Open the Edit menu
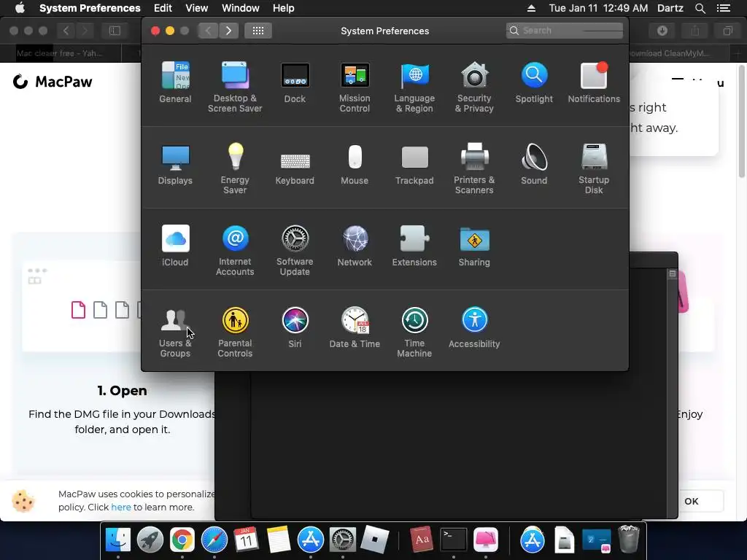Viewport: 747px width, 560px height. tap(163, 8)
